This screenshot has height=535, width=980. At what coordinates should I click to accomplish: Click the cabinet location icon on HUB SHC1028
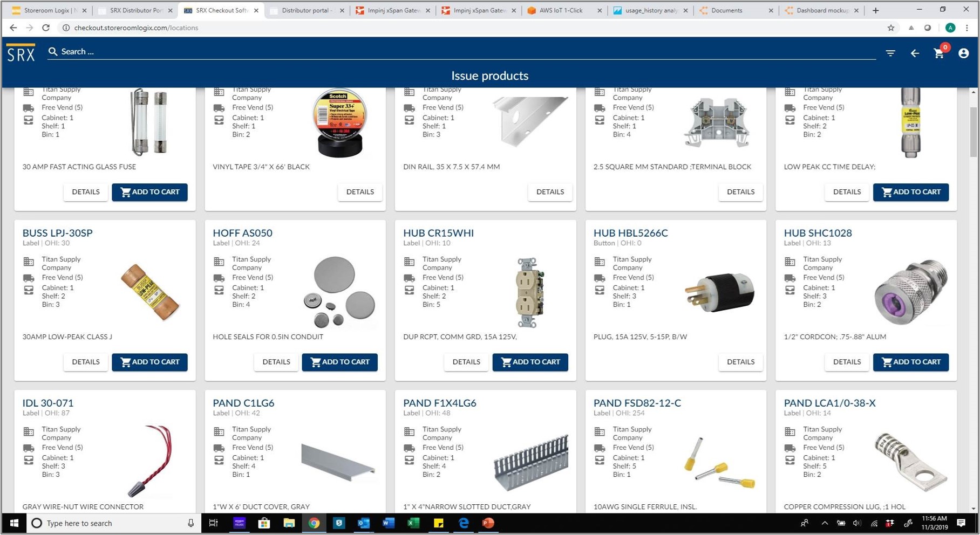click(790, 290)
